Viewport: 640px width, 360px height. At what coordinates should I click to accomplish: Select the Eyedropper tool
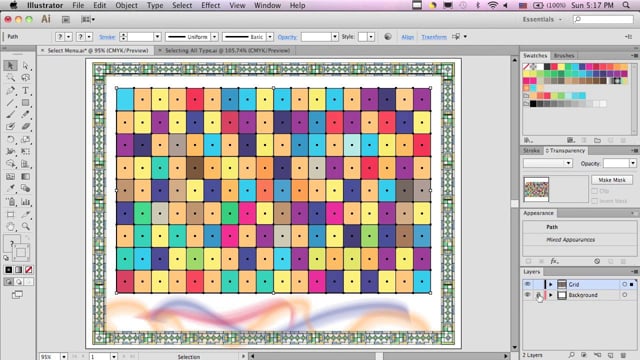(11, 189)
